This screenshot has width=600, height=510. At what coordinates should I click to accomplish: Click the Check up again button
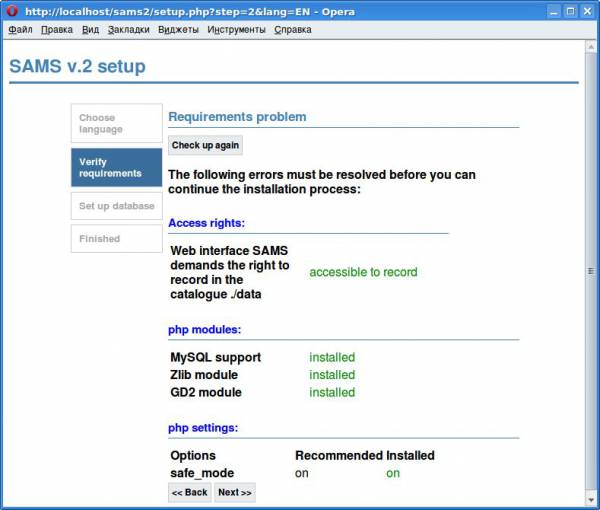[x=205, y=145]
